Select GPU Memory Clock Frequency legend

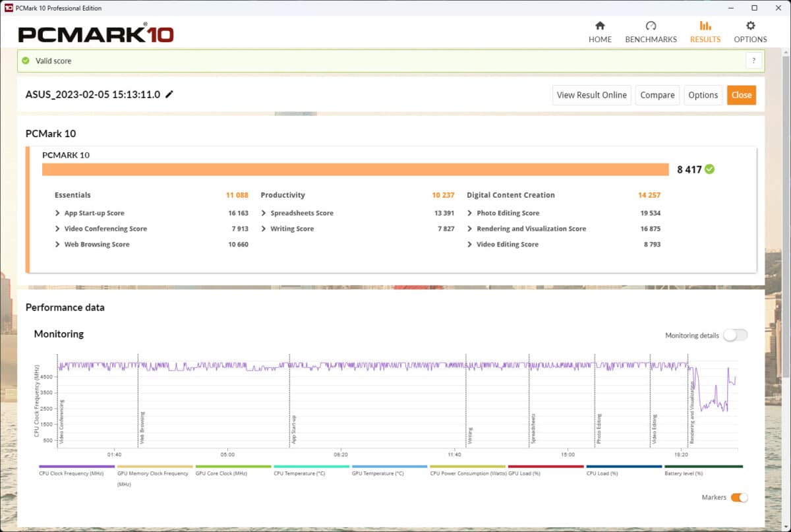(x=155, y=475)
